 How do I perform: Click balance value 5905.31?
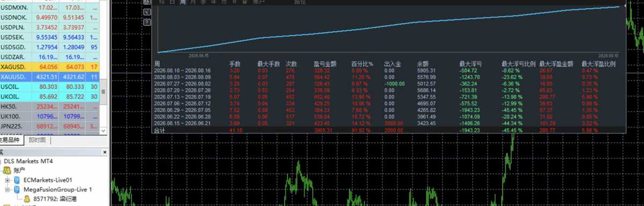426,70
